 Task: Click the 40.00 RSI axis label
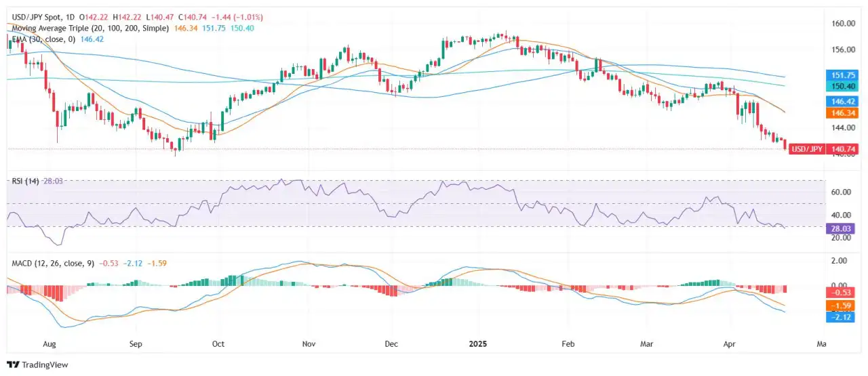click(841, 215)
